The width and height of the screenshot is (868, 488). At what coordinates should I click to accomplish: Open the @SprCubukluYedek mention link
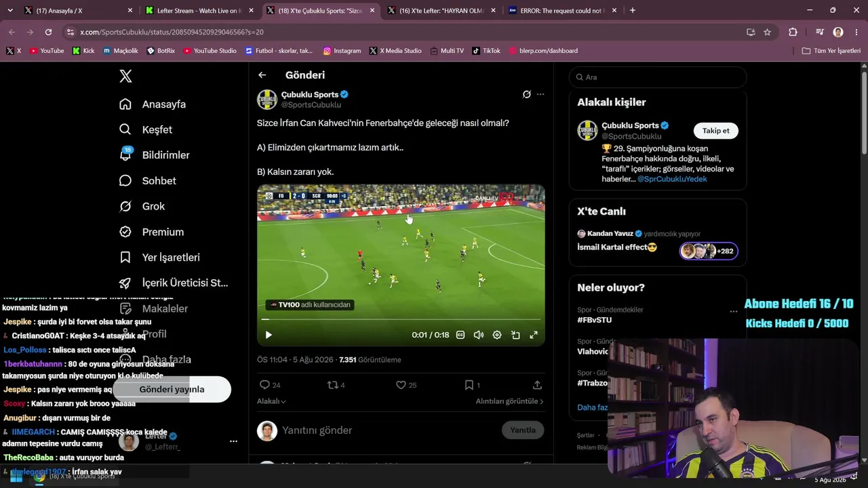672,179
